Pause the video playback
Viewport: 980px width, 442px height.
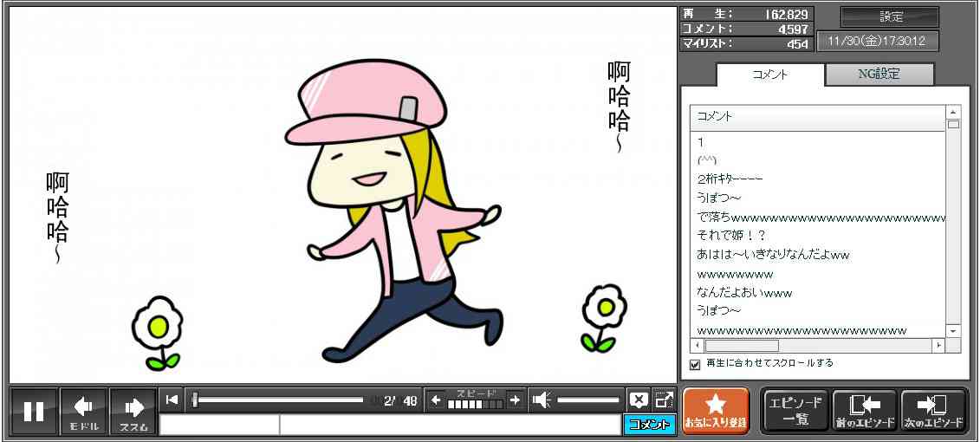pyautogui.click(x=34, y=411)
